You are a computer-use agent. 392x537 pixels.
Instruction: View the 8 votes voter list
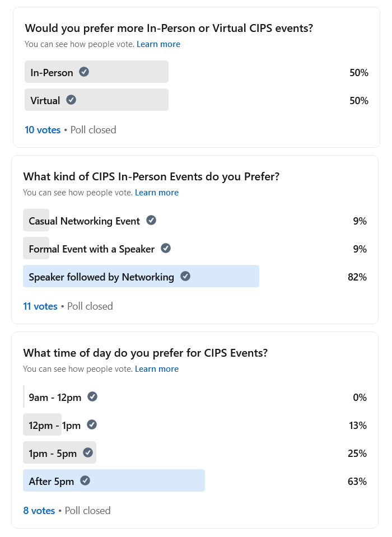pyautogui.click(x=39, y=511)
